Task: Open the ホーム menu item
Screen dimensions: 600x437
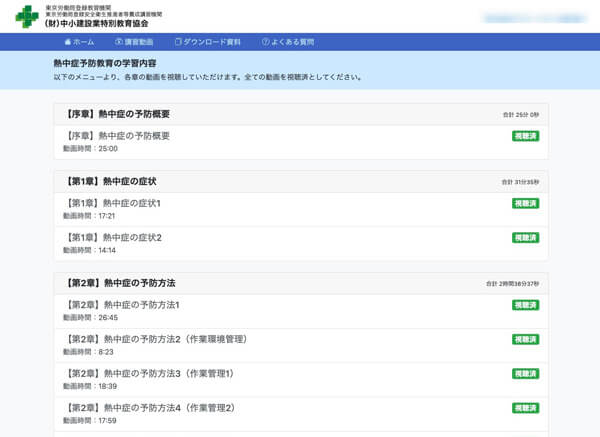Action: 79,42
